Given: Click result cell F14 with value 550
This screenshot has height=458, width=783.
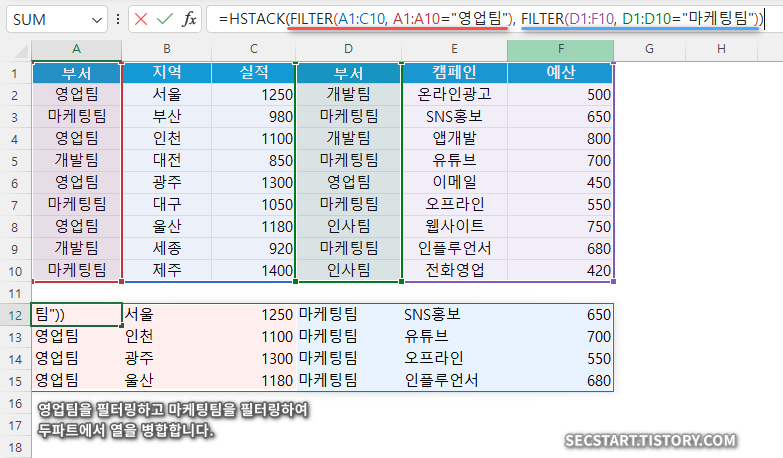Looking at the screenshot, I should pyautogui.click(x=561, y=359).
